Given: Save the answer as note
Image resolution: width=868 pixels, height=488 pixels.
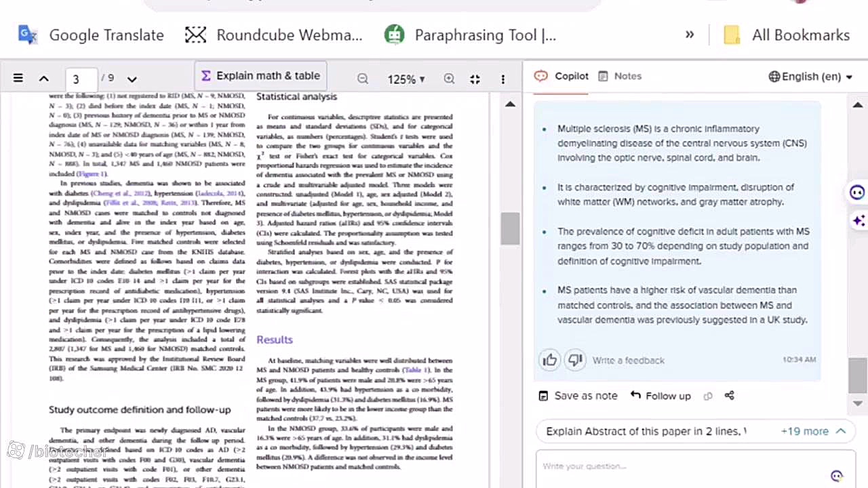Looking at the screenshot, I should tap(578, 396).
